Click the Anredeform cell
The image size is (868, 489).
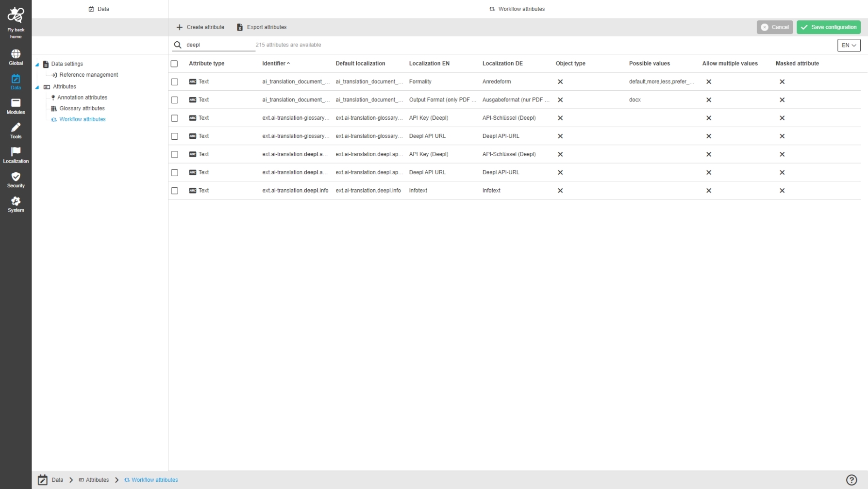tap(496, 81)
